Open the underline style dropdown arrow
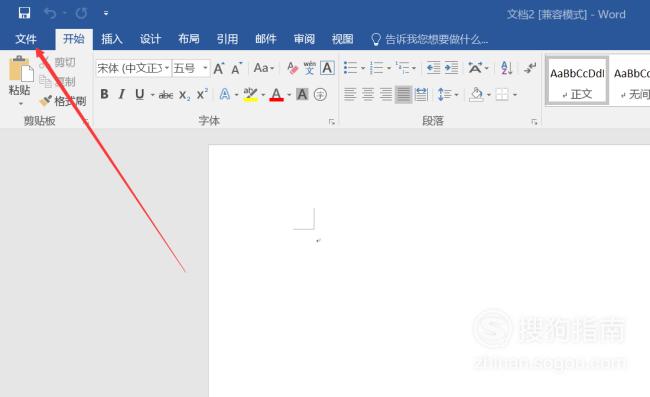This screenshot has width=650, height=397. 152,95
